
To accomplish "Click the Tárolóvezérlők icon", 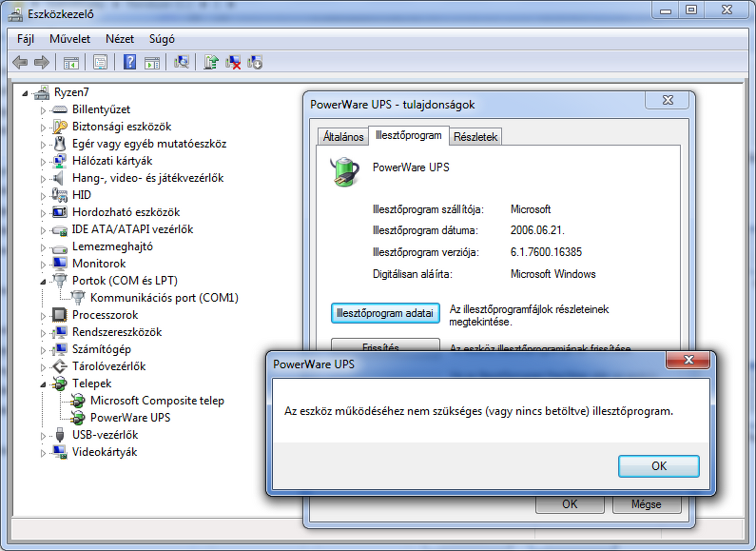I will (59, 366).
